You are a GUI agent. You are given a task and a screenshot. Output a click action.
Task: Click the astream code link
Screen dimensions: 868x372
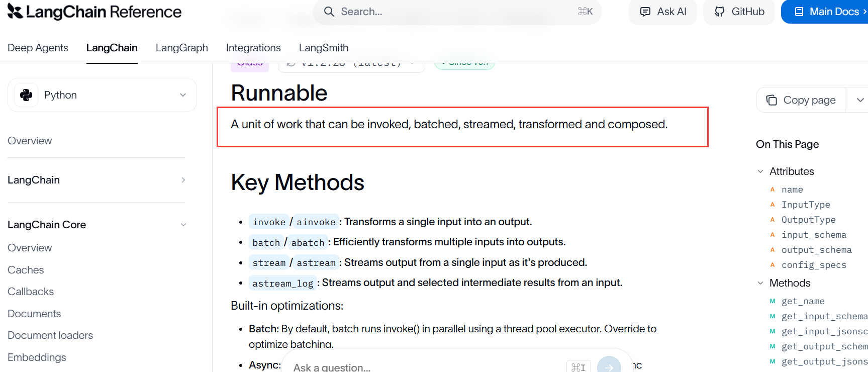point(316,262)
